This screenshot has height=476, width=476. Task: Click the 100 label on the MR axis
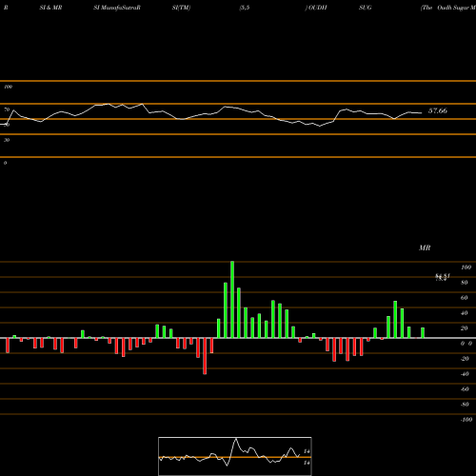click(x=466, y=268)
